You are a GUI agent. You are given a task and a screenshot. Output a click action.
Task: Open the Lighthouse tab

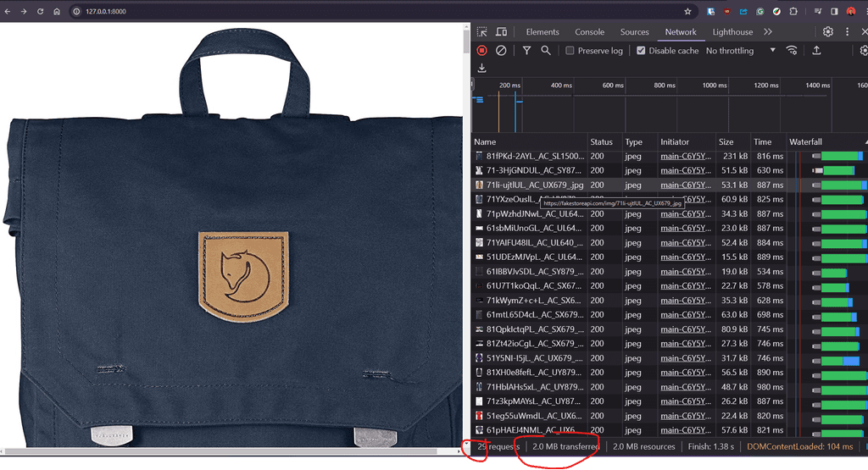[732, 32]
